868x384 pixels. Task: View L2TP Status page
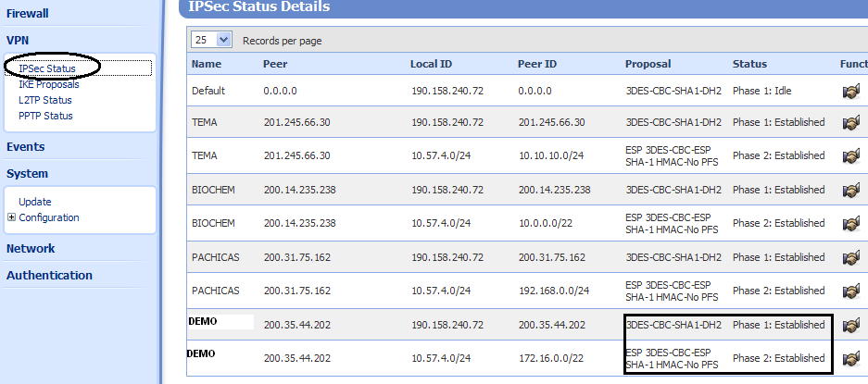[x=45, y=100]
